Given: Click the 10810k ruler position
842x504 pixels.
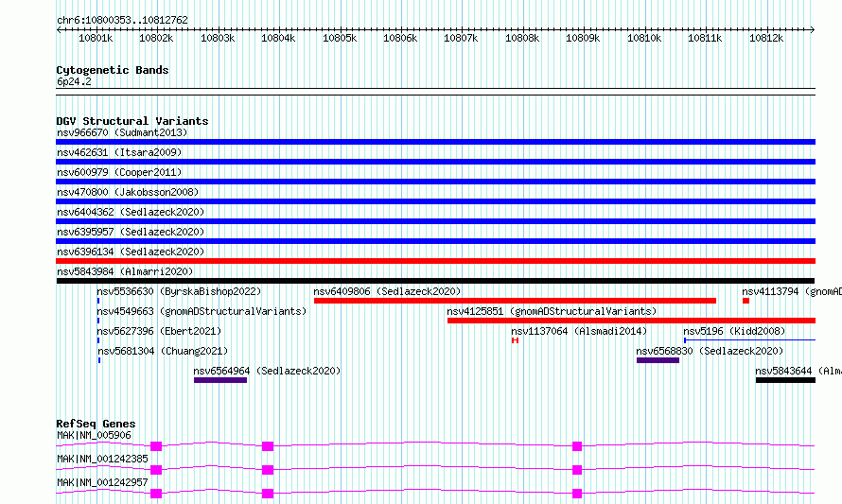Looking at the screenshot, I should coord(644,38).
